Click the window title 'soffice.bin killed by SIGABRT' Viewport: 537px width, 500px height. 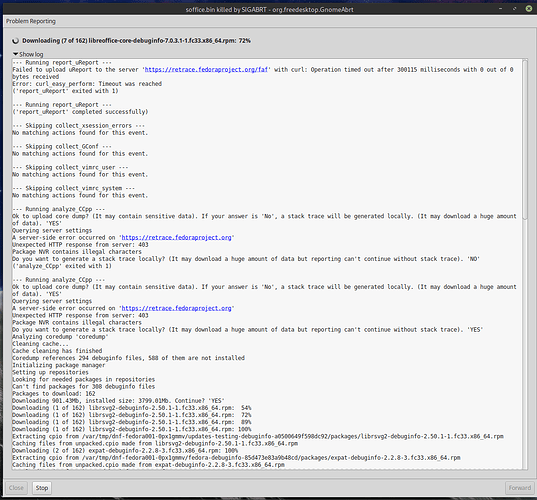[x=270, y=10]
